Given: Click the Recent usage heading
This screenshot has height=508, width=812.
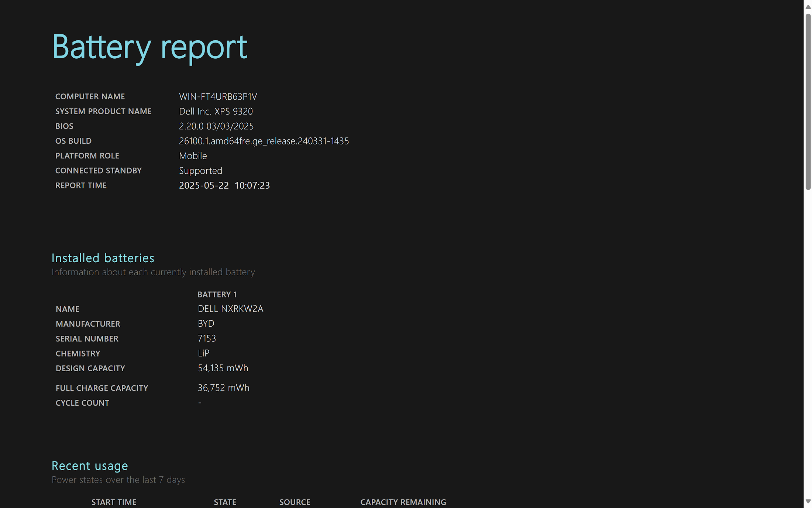Looking at the screenshot, I should [x=90, y=466].
